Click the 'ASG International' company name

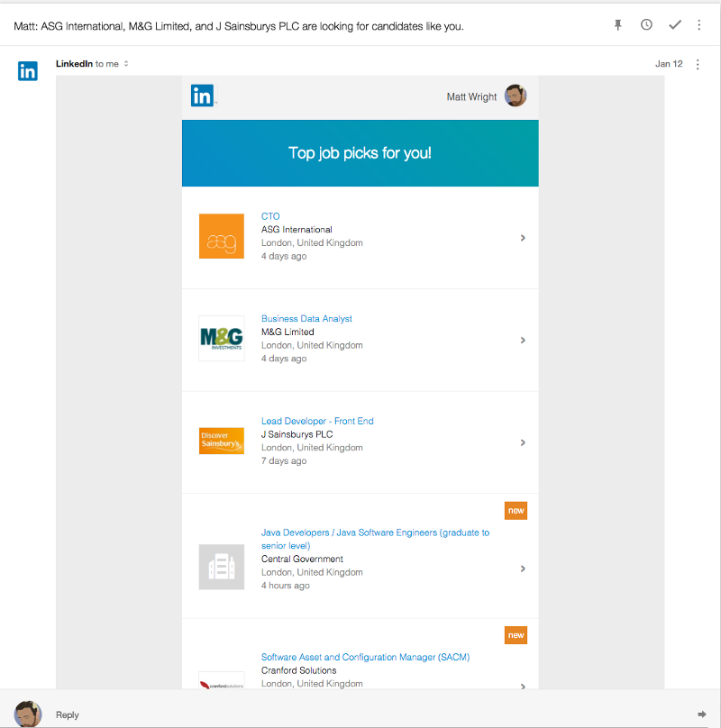click(297, 230)
